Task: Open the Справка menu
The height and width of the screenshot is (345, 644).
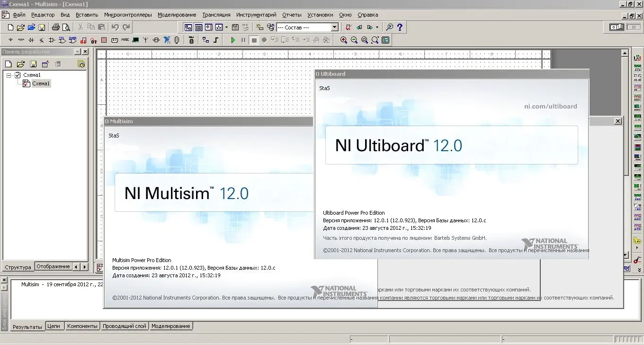Action: (x=368, y=15)
